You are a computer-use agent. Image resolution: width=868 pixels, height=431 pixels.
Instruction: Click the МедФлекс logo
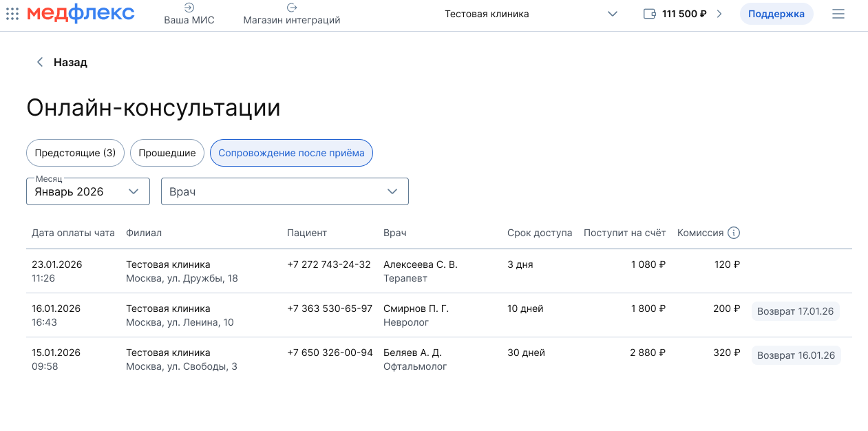(81, 14)
